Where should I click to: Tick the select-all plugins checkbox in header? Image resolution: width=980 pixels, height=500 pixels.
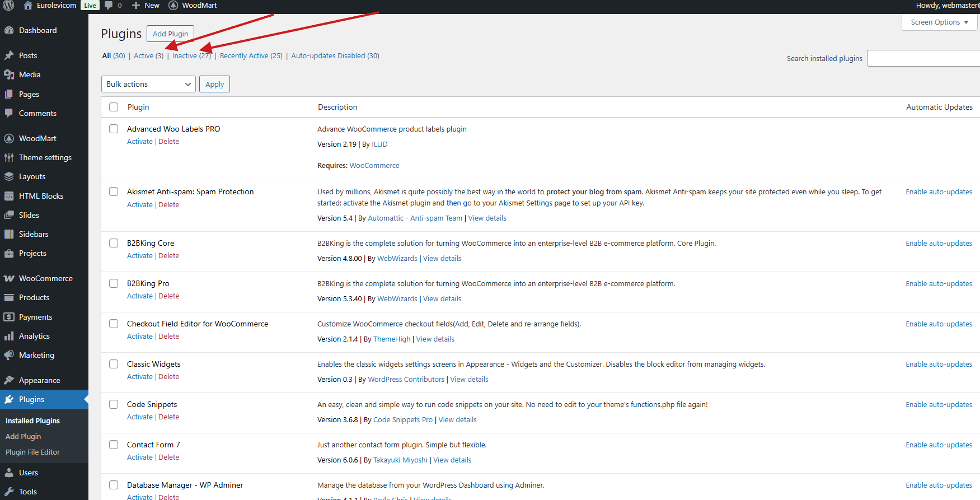click(114, 107)
